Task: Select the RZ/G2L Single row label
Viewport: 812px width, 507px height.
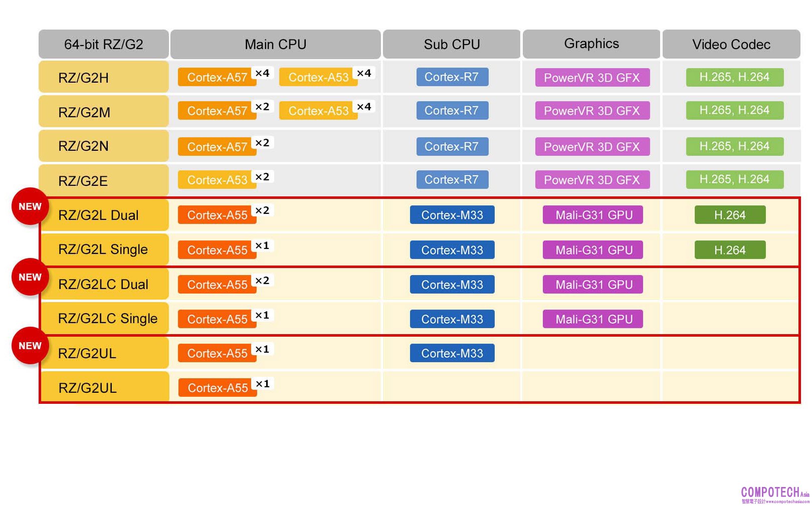Action: click(x=103, y=249)
